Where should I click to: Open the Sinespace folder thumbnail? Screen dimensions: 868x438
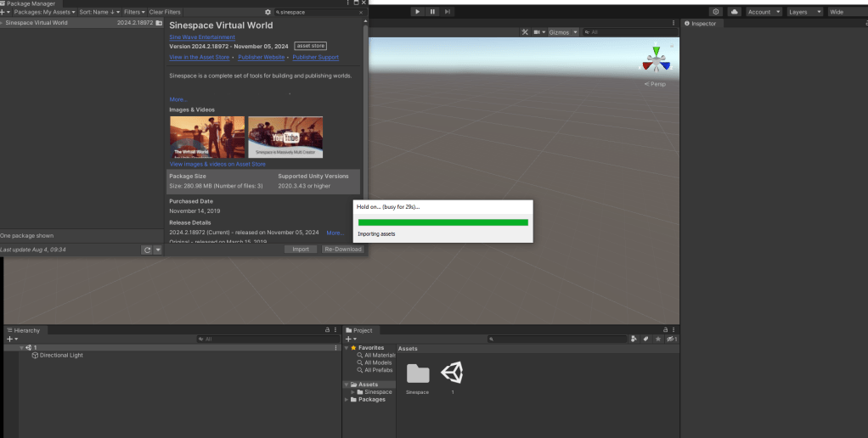click(417, 373)
